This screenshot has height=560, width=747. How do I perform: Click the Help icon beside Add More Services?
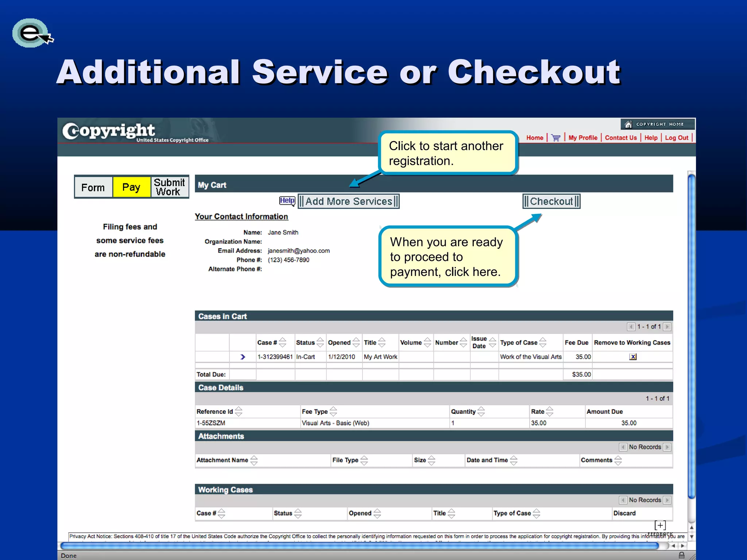point(287,201)
